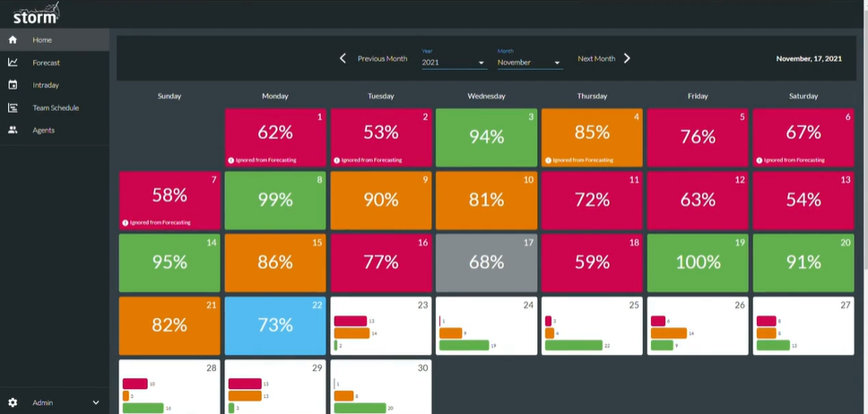Click November 18 tile showing 59%
Viewport: 868px width, 414px height.
[592, 263]
